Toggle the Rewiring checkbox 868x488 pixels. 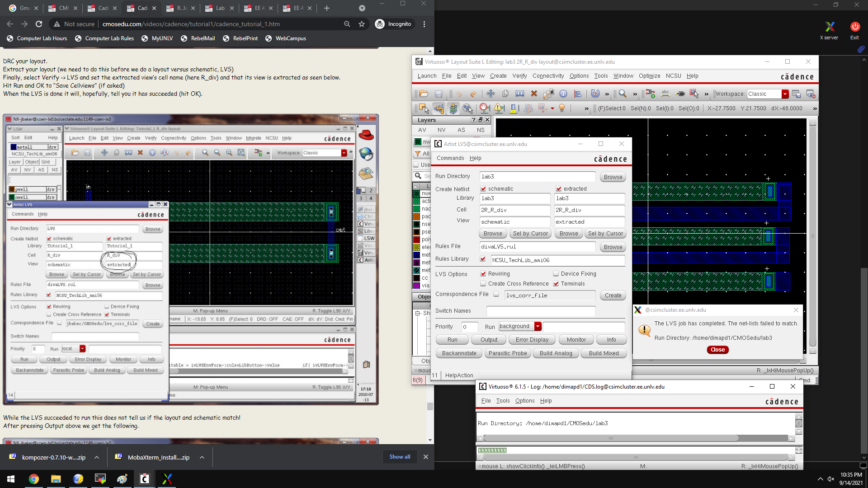483,274
